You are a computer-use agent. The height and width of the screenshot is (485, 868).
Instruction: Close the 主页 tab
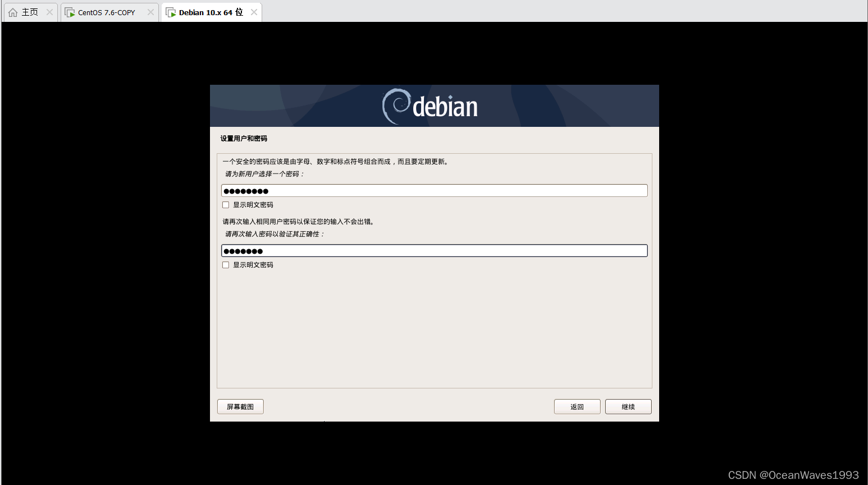point(49,12)
